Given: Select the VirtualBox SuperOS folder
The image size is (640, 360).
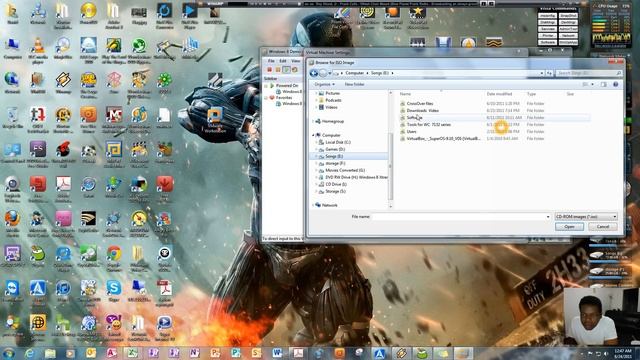Looking at the screenshot, I should tap(443, 139).
